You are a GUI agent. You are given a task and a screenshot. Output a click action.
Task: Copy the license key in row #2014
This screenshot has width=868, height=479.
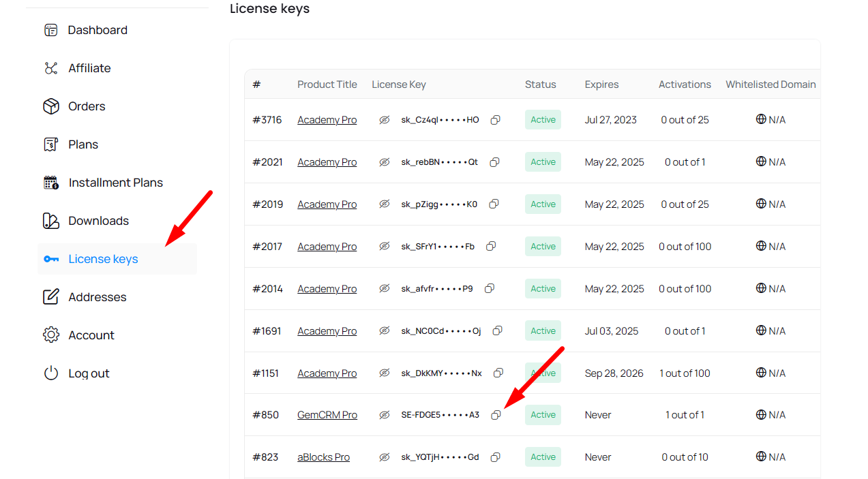(490, 289)
